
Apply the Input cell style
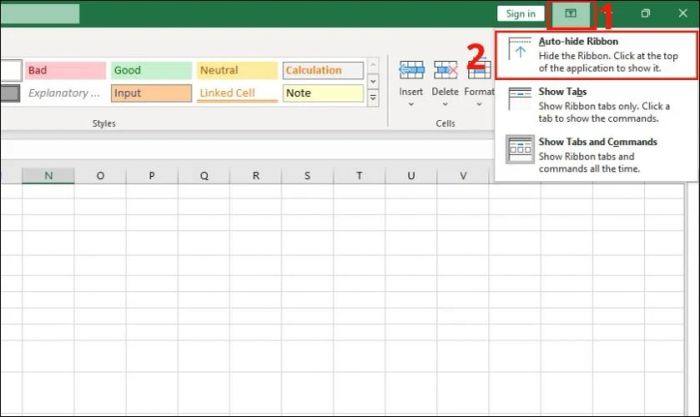click(x=151, y=93)
